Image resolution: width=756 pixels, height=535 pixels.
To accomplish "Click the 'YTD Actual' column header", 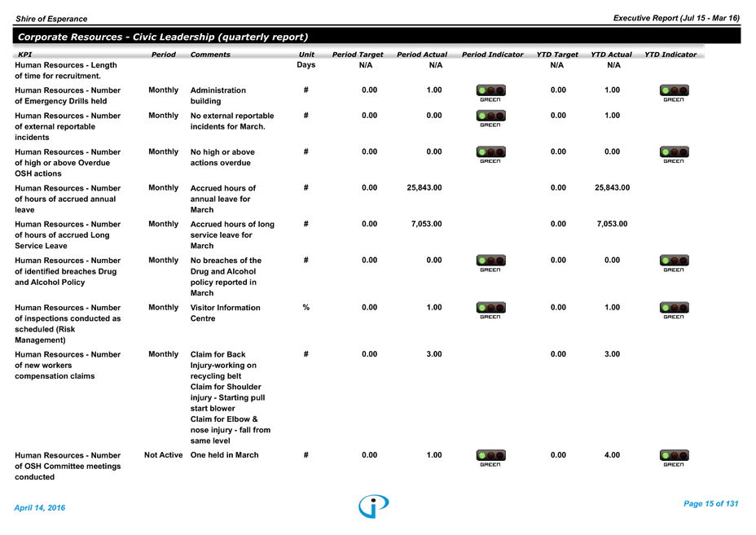I will 611,55.
